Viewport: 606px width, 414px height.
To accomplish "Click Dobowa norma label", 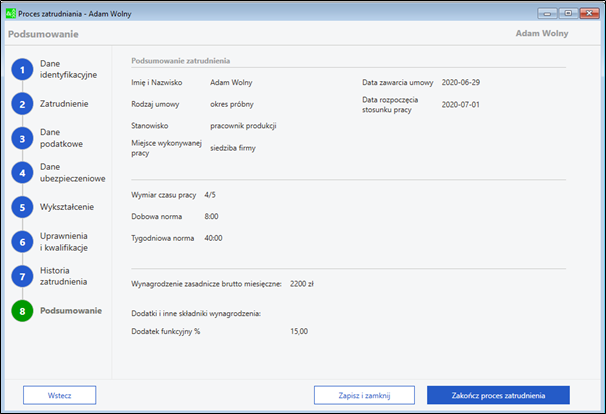I will pyautogui.click(x=157, y=216).
